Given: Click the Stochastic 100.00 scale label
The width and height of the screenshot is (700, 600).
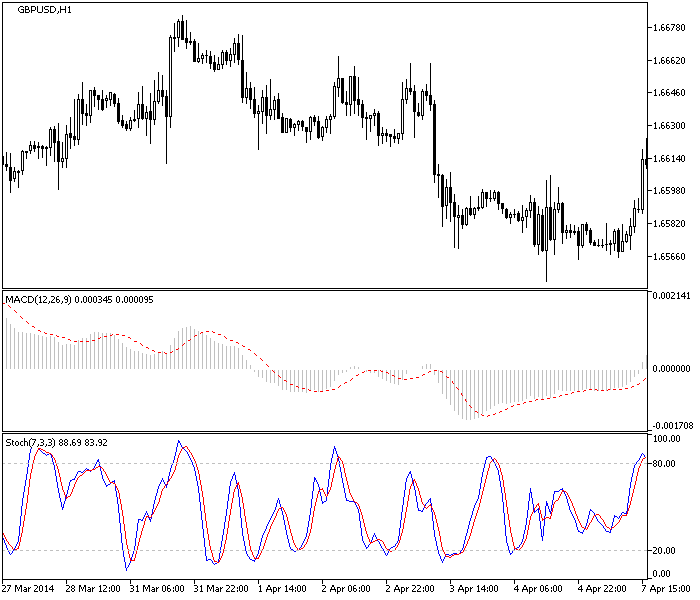Looking at the screenshot, I should coord(666,439).
